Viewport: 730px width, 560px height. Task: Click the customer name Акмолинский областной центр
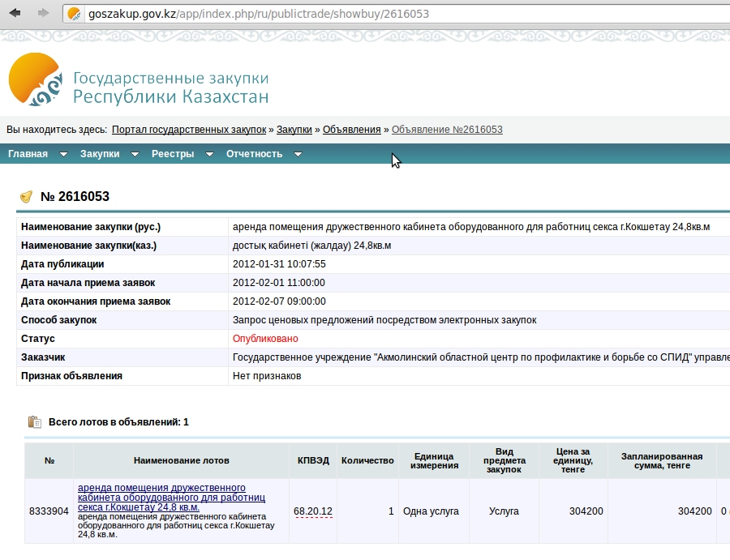pyautogui.click(x=481, y=357)
